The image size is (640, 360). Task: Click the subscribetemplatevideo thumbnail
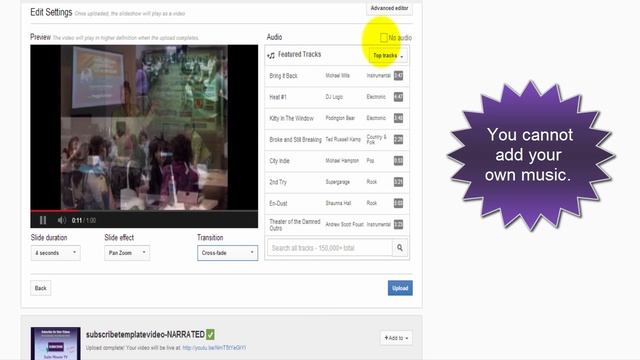click(x=56, y=343)
